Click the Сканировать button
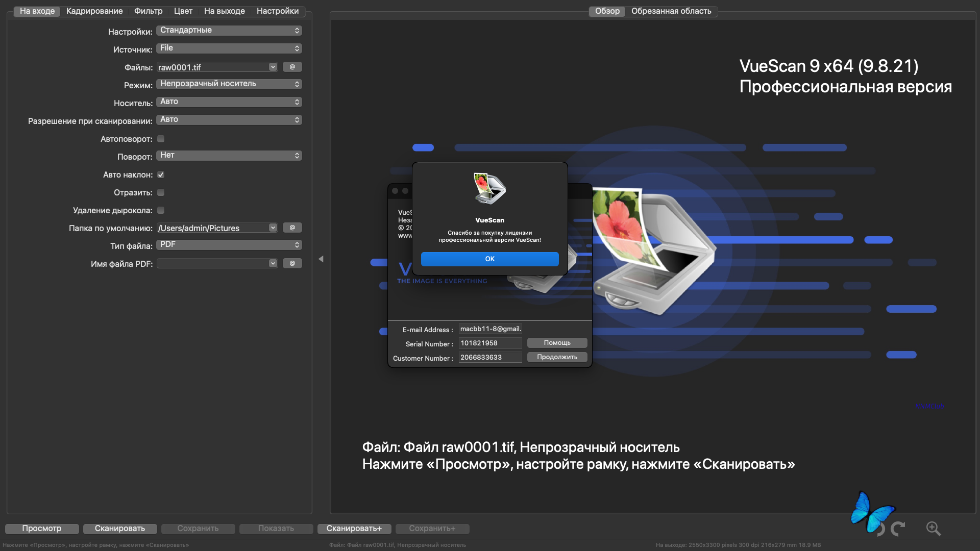Screen dimensions: 980x551 pos(120,529)
